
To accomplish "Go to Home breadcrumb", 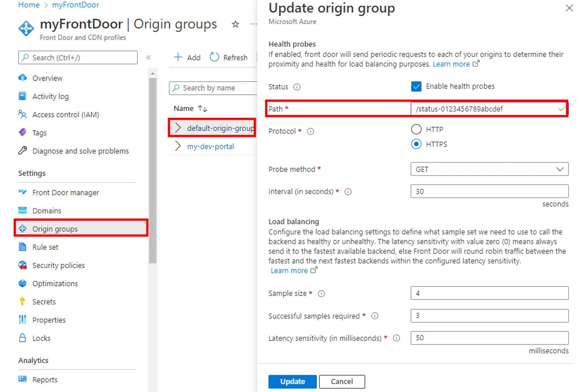I will (x=29, y=5).
